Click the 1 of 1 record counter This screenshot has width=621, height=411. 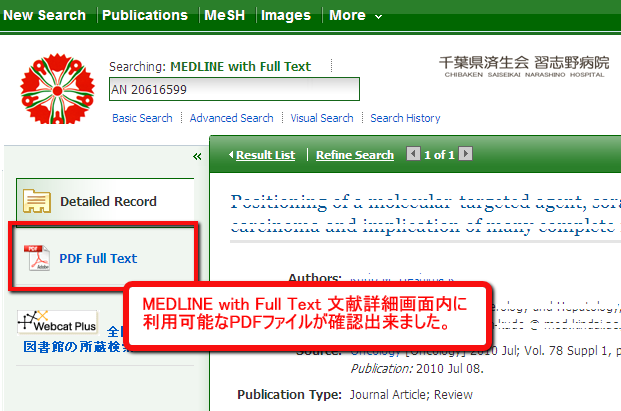click(439, 155)
